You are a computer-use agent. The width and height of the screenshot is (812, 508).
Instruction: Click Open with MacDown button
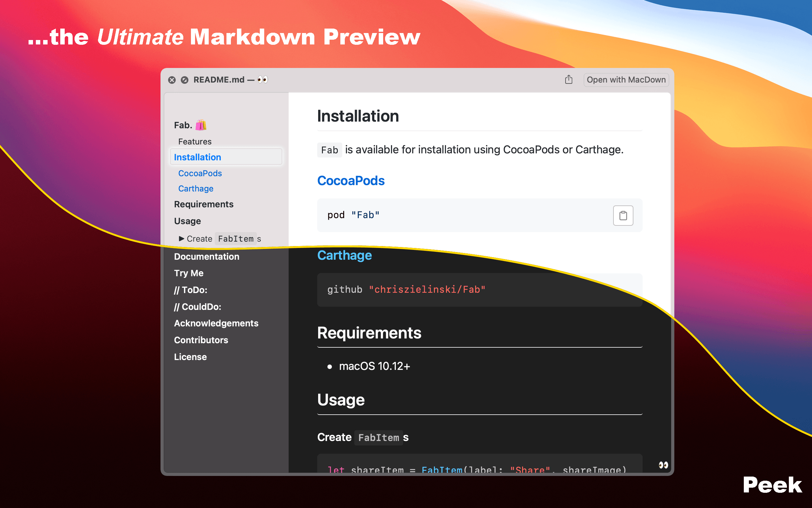(x=626, y=80)
